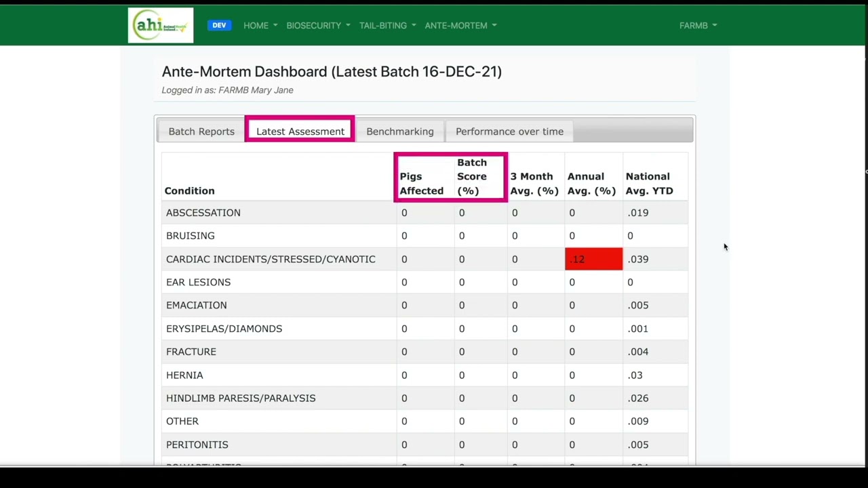
Task: Select the BRUISING condition label
Action: [191, 236]
